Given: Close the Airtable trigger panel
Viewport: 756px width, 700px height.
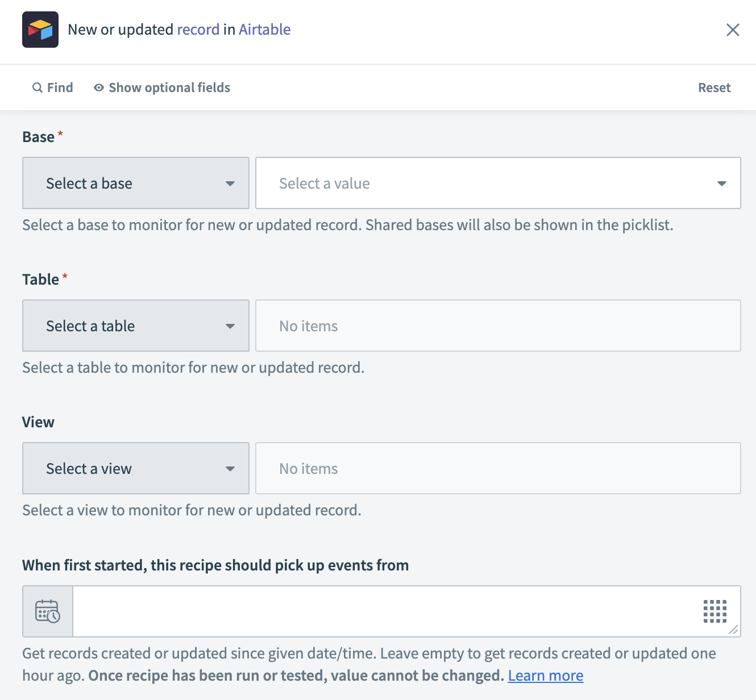Looking at the screenshot, I should point(733,30).
